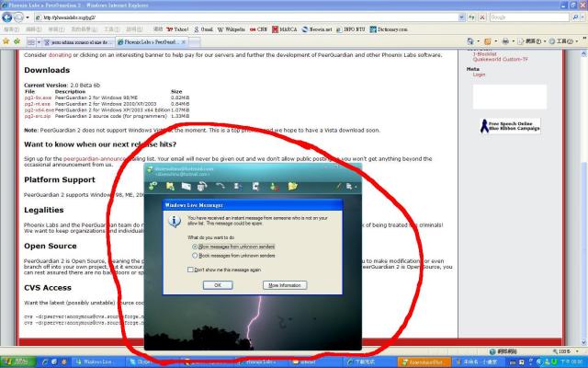
Task: Click the browser Back arrow button
Action: point(7,17)
